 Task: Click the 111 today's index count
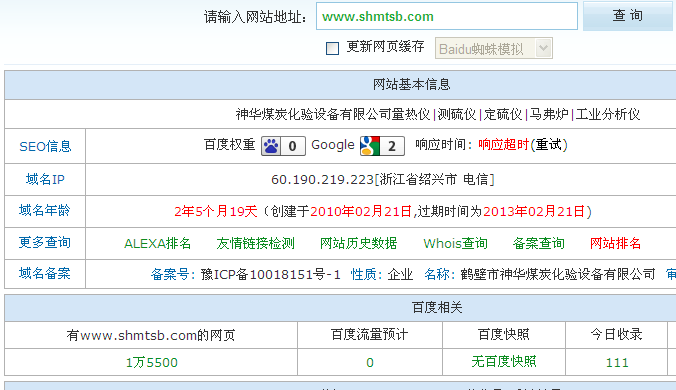617,362
